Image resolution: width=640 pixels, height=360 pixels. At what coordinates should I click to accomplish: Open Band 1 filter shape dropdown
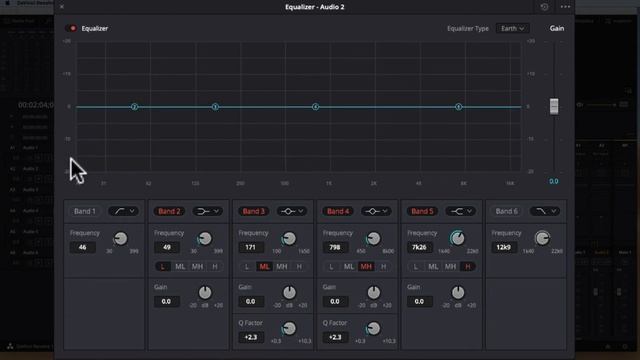pyautogui.click(x=124, y=211)
